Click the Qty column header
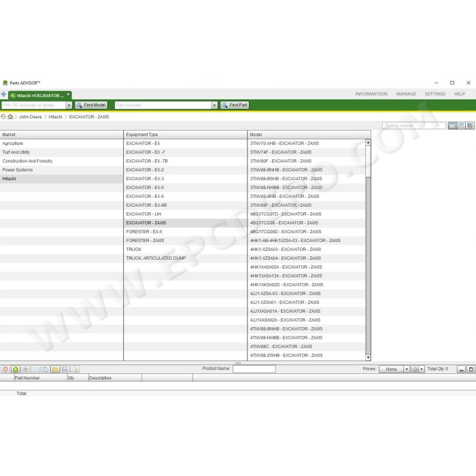The width and height of the screenshot is (476, 476). point(78,378)
